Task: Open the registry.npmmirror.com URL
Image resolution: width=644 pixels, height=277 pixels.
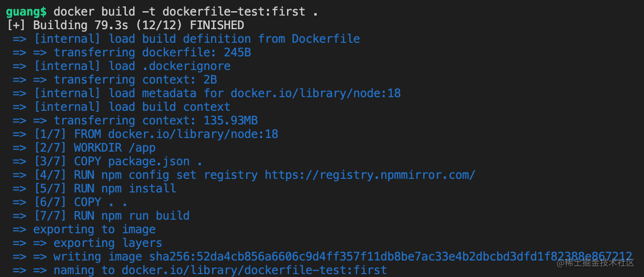Action: (x=370, y=175)
